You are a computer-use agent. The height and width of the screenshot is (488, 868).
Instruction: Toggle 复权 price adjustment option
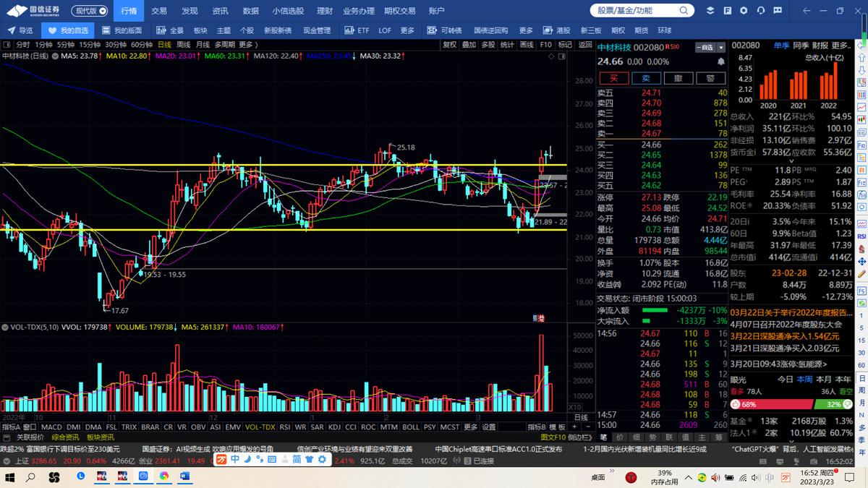pos(450,45)
